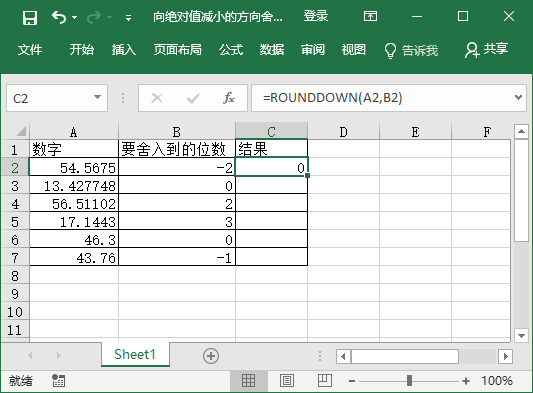Switch to the 数据 ribbon tab

tap(272, 50)
